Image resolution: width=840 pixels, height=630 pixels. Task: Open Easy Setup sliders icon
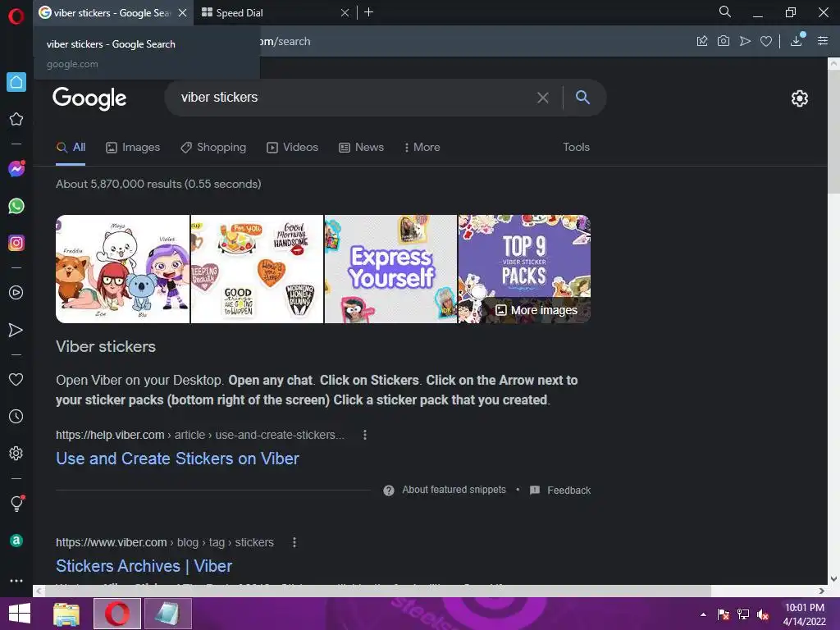823,41
